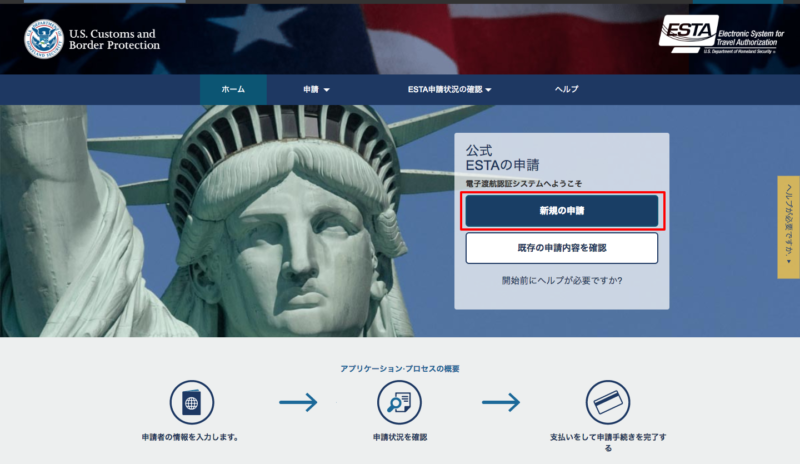800x464 pixels.
Task: Click the 支払いをして申請手続きを完了する label
Action: click(x=608, y=443)
